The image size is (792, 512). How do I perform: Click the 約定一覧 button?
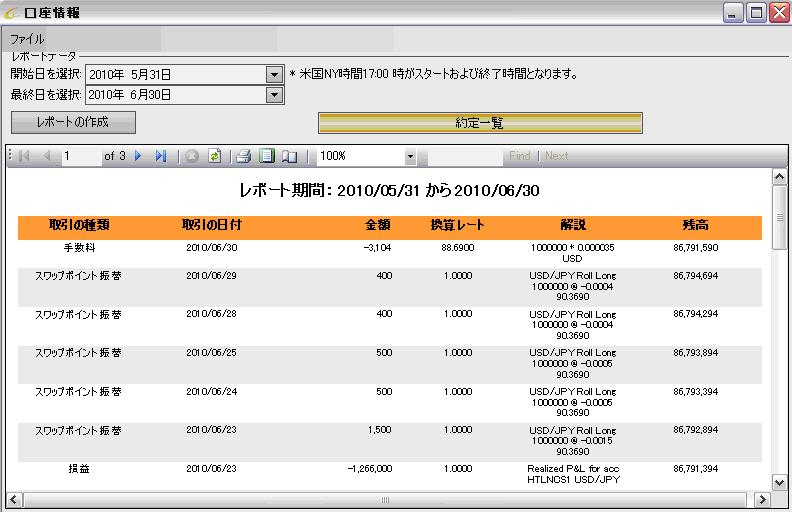point(480,123)
